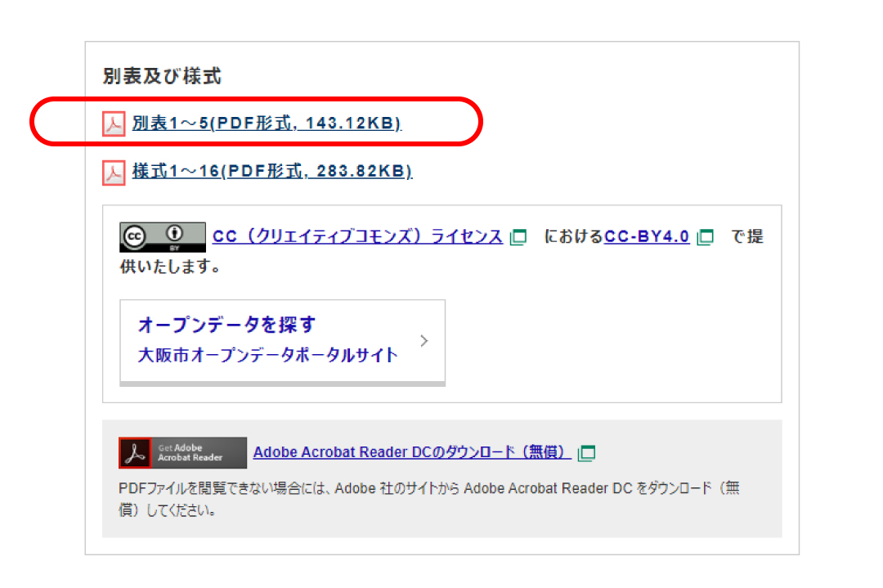This screenshot has height=588, width=883.
Task: Open the CC-BY4.0 license link
Action: [x=646, y=236]
